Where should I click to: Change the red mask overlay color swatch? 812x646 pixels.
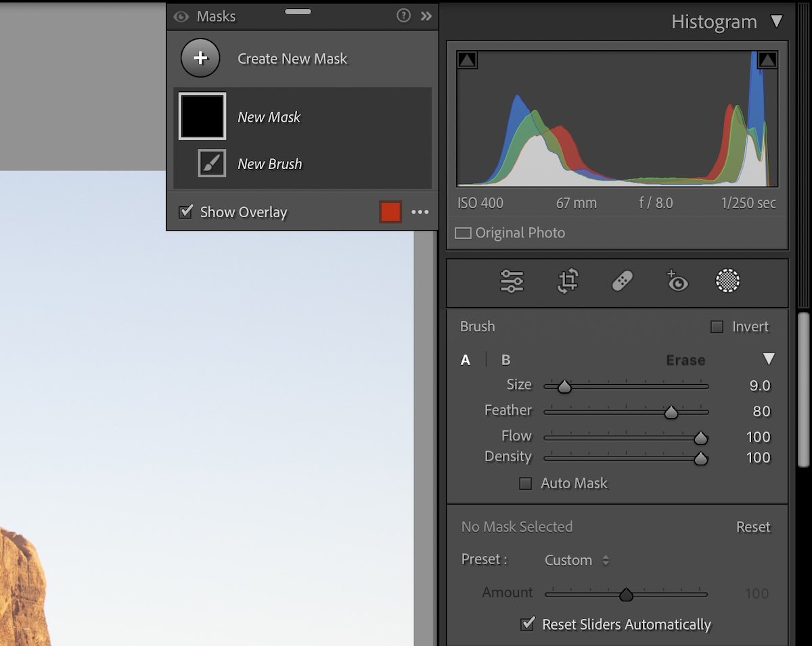coord(390,212)
